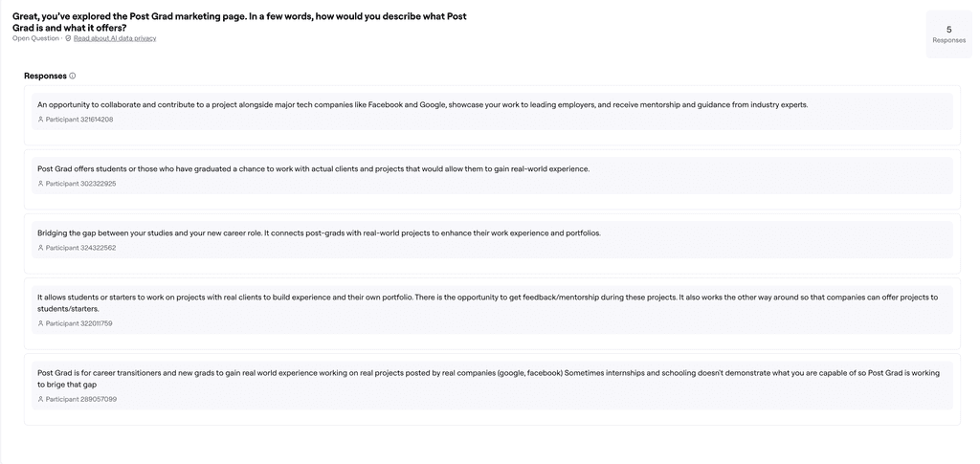The image size is (980, 464).
Task: Open the response about feedback/mentorship during projects
Action: tap(492, 310)
